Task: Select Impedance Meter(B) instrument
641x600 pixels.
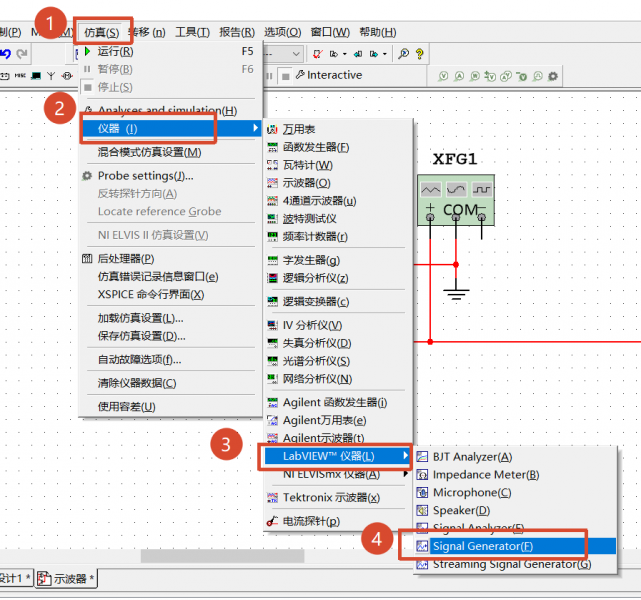Action: point(515,475)
